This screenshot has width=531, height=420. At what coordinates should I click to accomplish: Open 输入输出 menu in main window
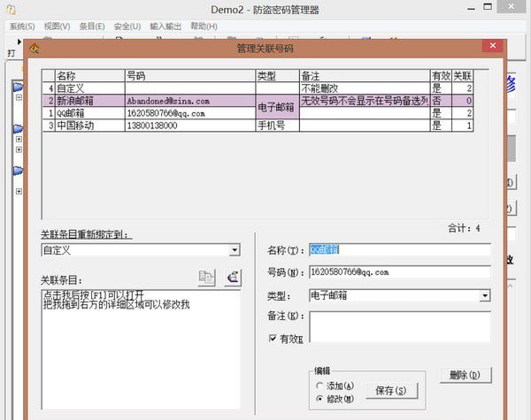(165, 27)
